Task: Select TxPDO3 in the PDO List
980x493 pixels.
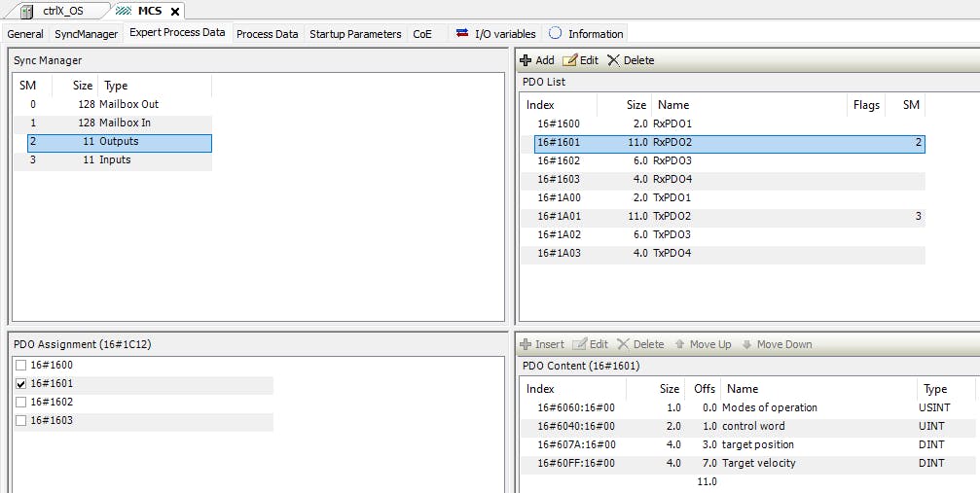Action: point(723,234)
